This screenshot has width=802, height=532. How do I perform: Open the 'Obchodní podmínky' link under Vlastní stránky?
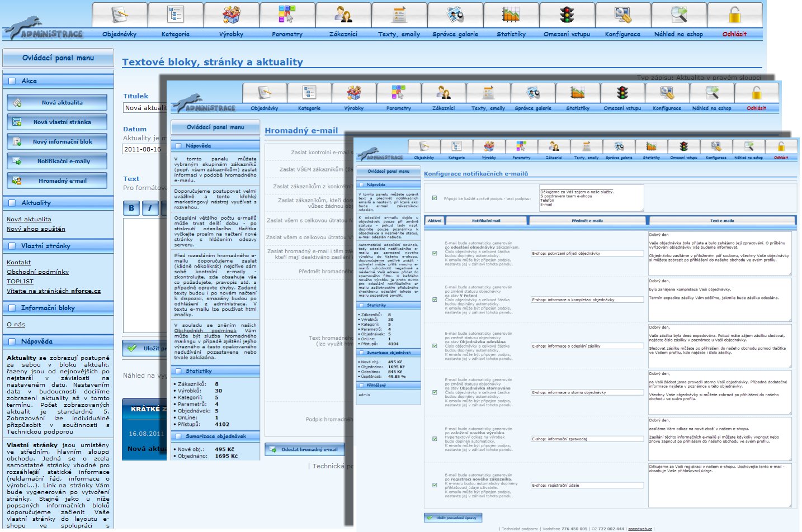(x=37, y=272)
